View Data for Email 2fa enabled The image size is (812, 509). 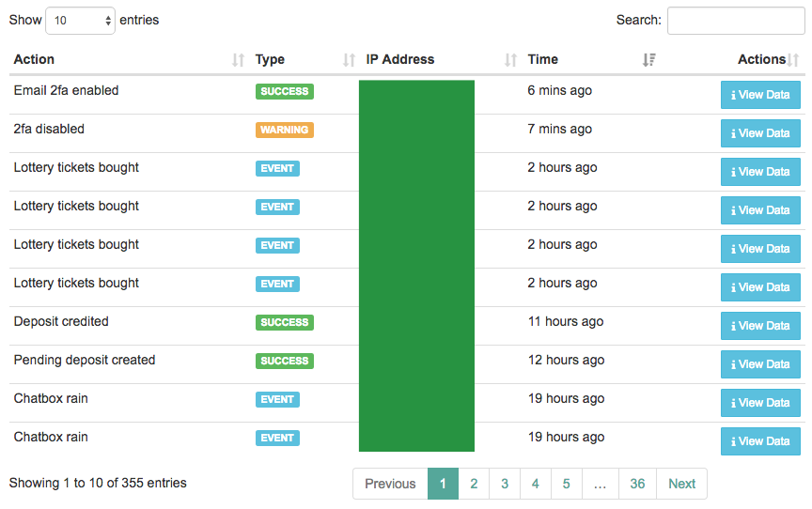760,95
